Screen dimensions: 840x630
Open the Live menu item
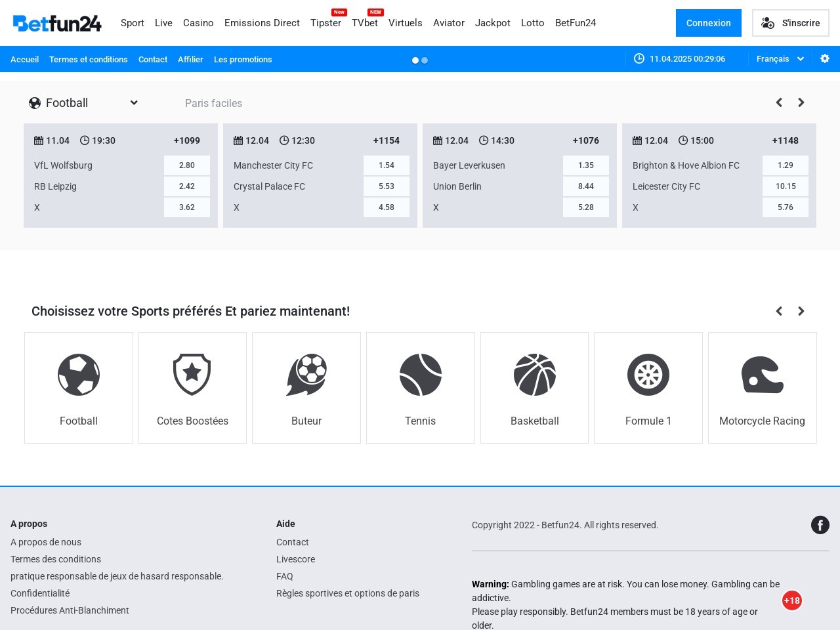(163, 23)
